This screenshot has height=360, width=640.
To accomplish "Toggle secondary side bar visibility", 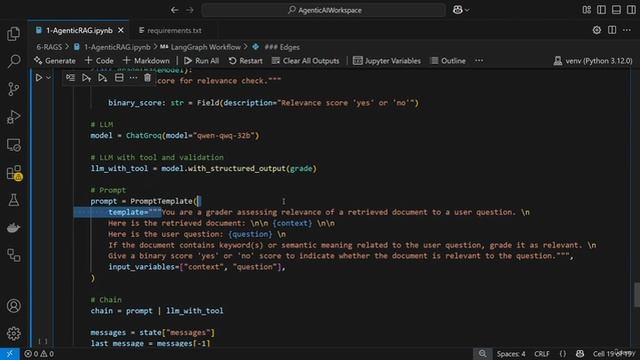I will (631, 10).
